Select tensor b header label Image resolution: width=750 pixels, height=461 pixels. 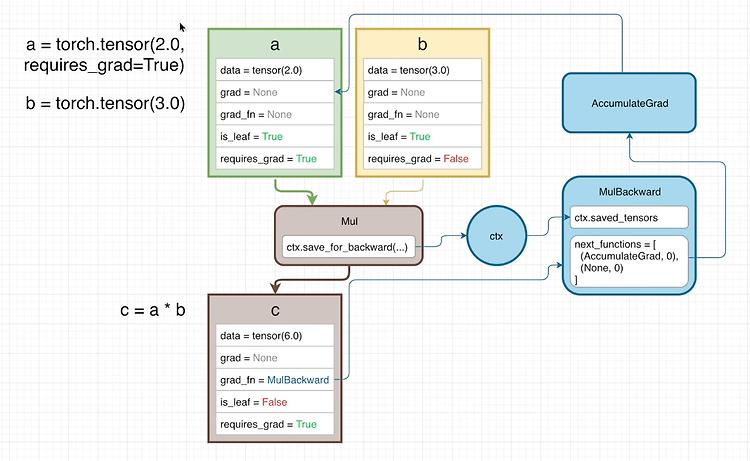tap(422, 44)
